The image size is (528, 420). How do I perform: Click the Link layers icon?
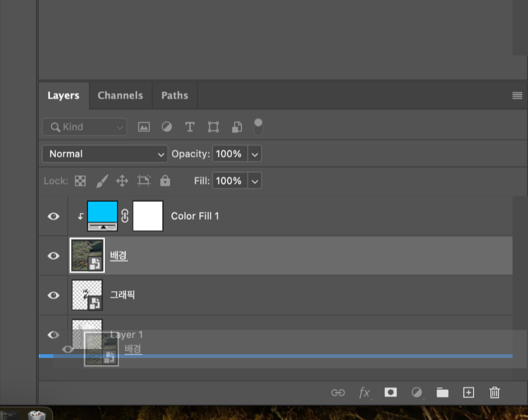click(338, 392)
